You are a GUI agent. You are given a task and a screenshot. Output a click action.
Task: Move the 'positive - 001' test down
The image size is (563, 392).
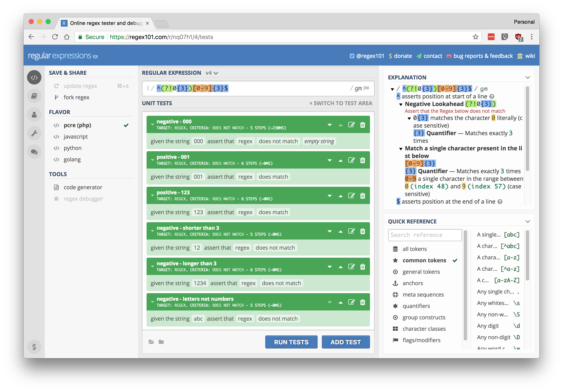330,161
